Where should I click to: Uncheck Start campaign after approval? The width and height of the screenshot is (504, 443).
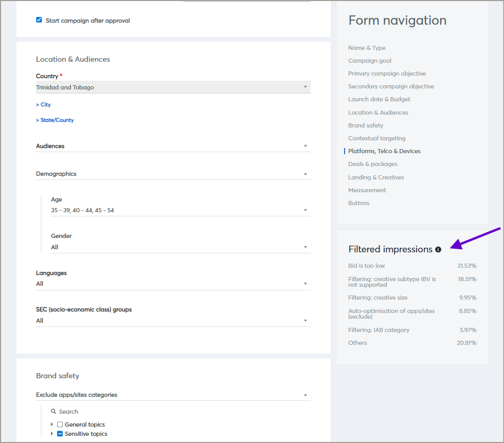[x=39, y=21]
